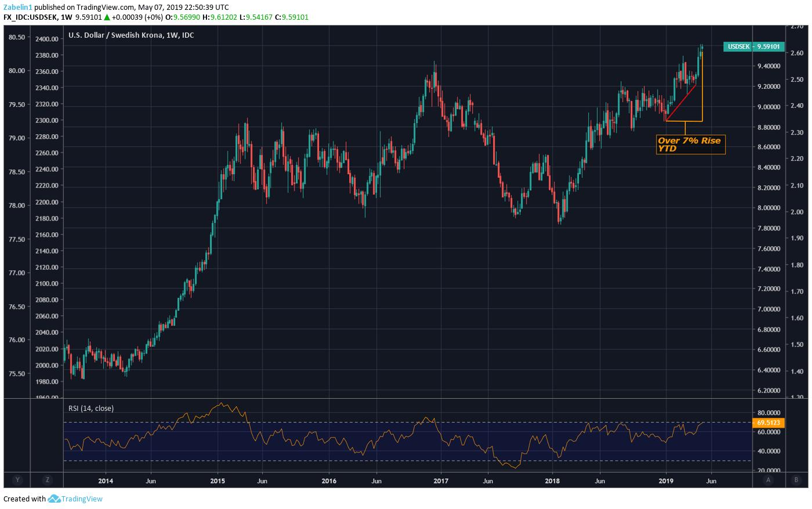This screenshot has height=509, width=812.
Task: Click the 7.00000 price axis label
Action: pos(768,309)
